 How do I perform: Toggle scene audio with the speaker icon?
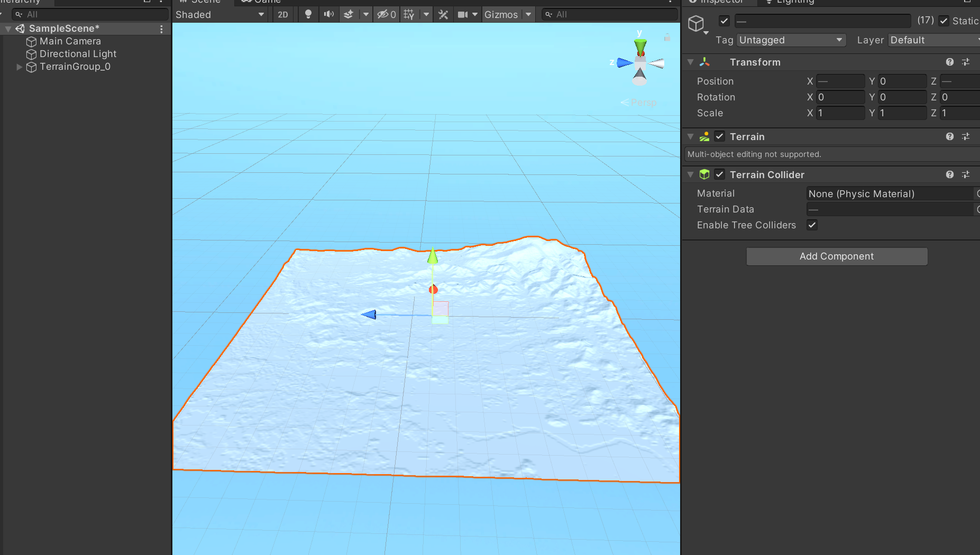[x=328, y=14]
